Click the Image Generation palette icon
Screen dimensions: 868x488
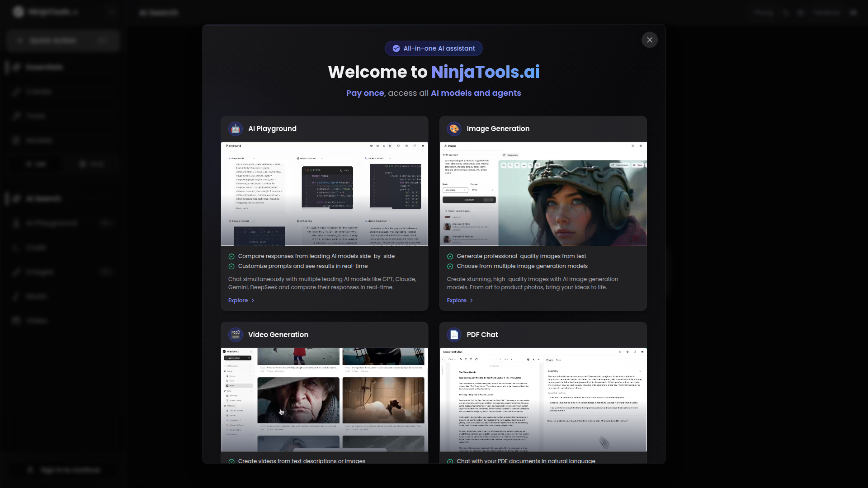pyautogui.click(x=454, y=129)
